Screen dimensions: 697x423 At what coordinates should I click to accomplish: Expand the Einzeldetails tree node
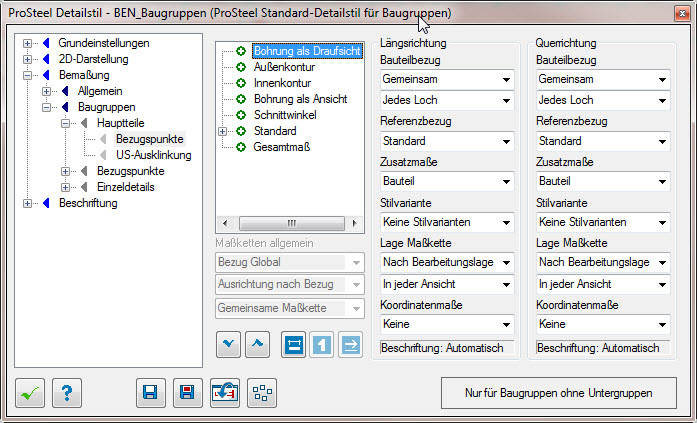point(65,188)
